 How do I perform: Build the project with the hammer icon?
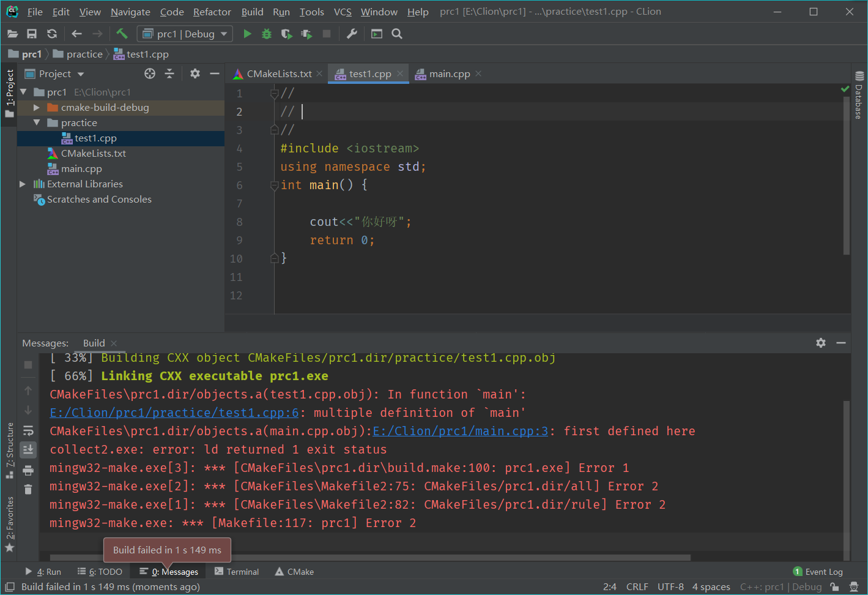(x=122, y=34)
